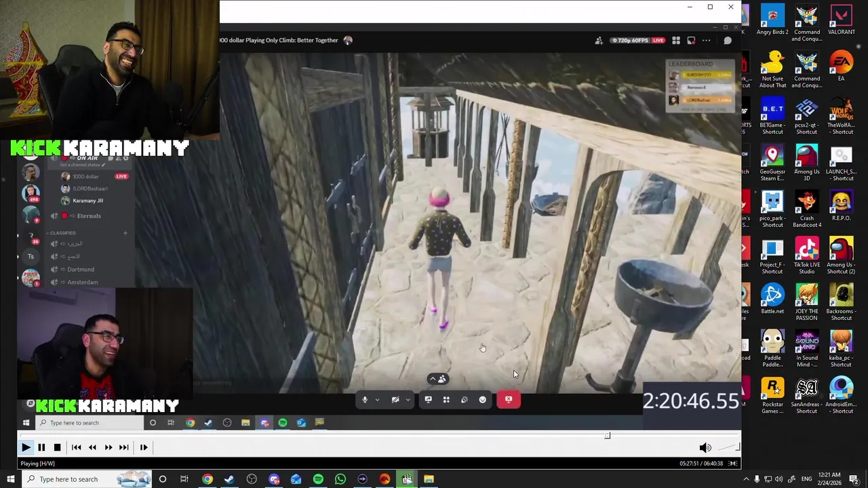This screenshot has height=488, width=868.
Task: Click the bottom taskbar search box
Action: click(88, 479)
